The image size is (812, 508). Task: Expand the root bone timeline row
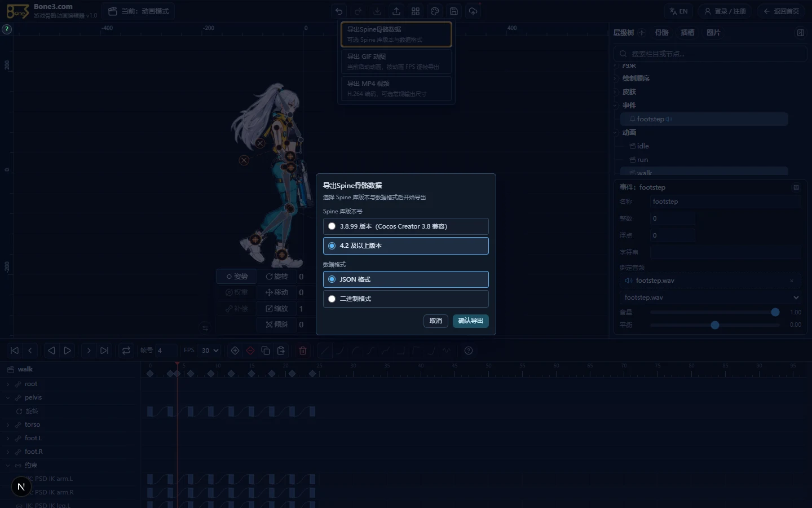[8, 384]
